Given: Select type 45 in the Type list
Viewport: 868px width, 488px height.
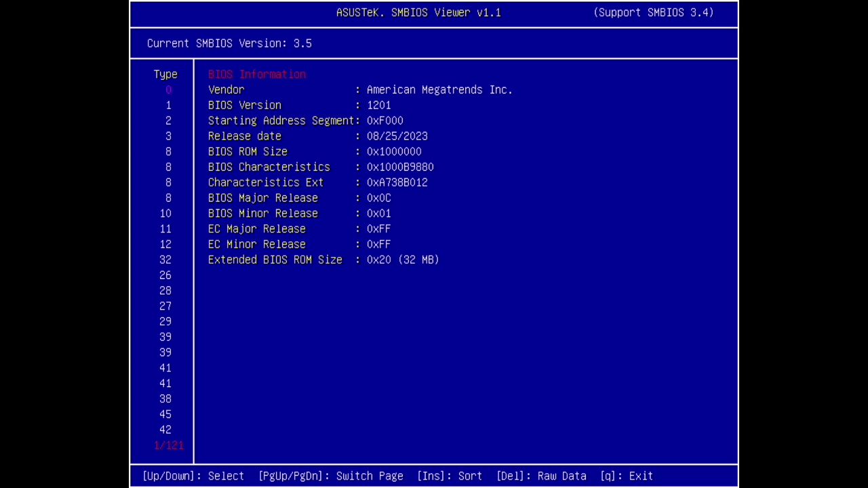Looking at the screenshot, I should click(165, 414).
